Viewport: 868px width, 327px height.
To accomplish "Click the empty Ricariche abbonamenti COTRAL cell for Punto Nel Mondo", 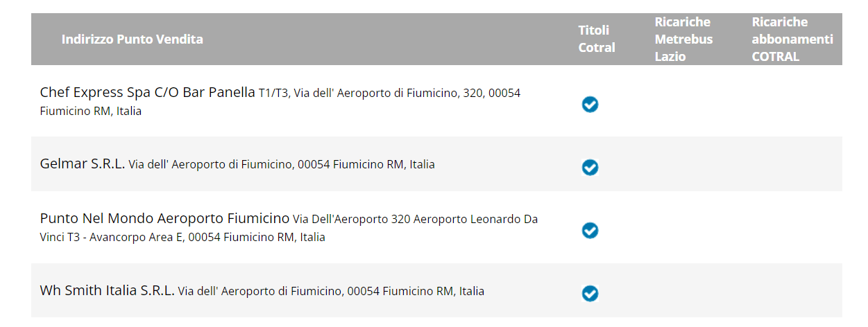I will coord(792,227).
